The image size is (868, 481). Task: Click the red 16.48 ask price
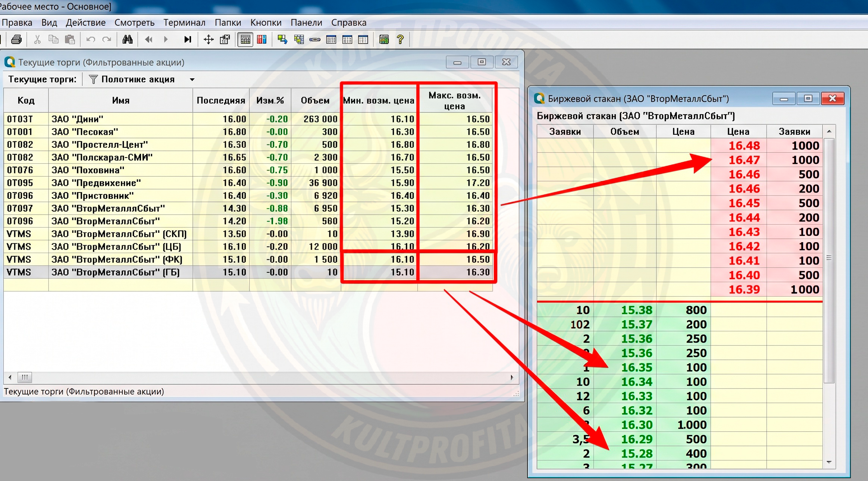(x=744, y=146)
